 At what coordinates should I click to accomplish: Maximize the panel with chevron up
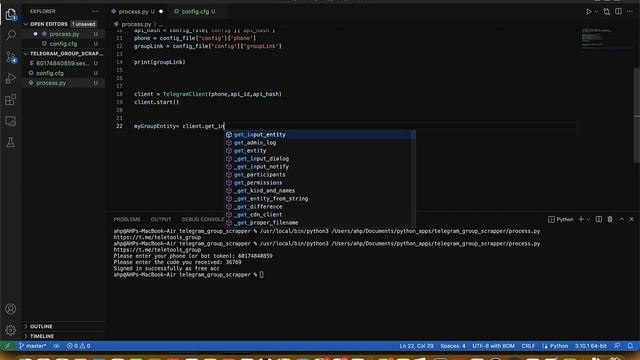tap(621, 219)
